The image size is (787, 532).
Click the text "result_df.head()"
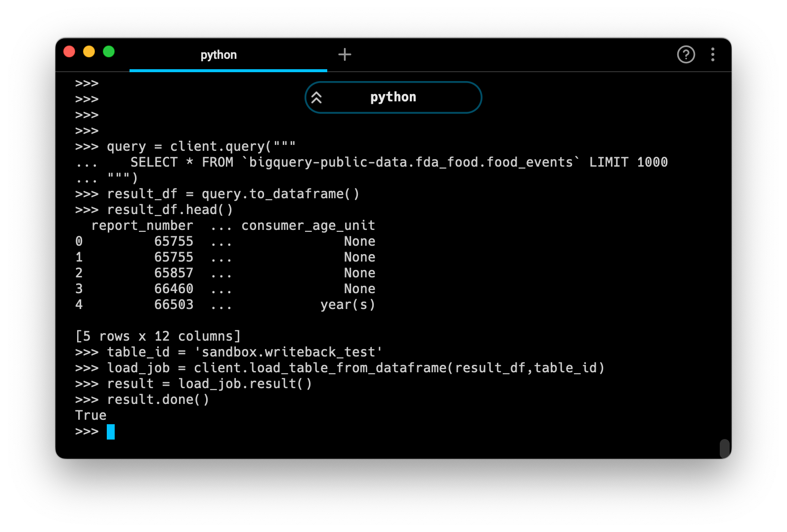click(170, 210)
